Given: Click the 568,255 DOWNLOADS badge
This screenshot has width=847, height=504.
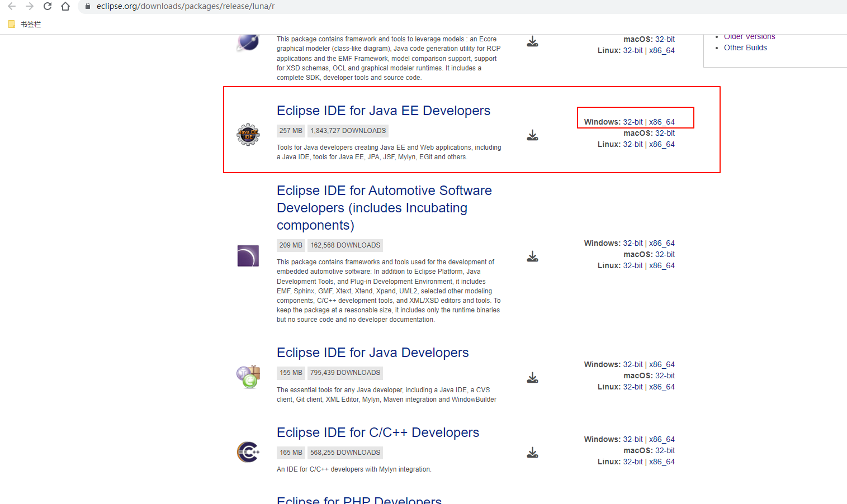Looking at the screenshot, I should pos(346,453).
